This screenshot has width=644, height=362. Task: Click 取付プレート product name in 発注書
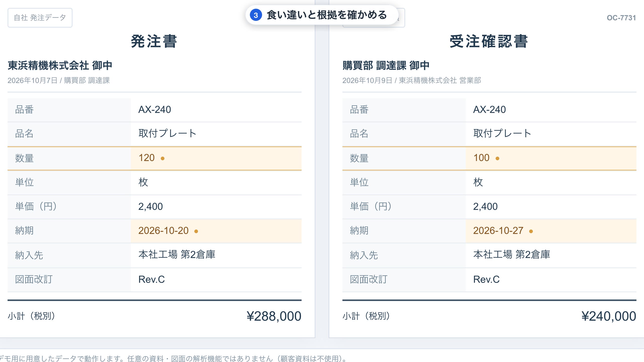(x=167, y=133)
